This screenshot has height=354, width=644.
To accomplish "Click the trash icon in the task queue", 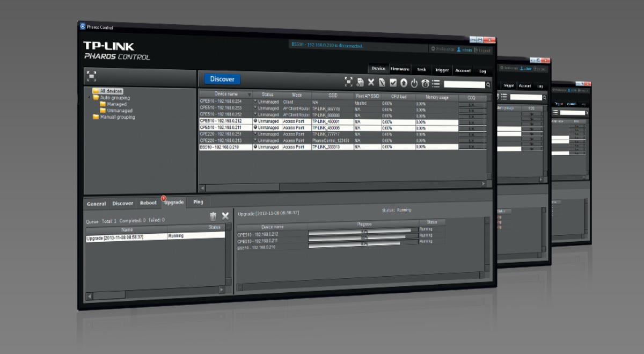I will [x=213, y=216].
